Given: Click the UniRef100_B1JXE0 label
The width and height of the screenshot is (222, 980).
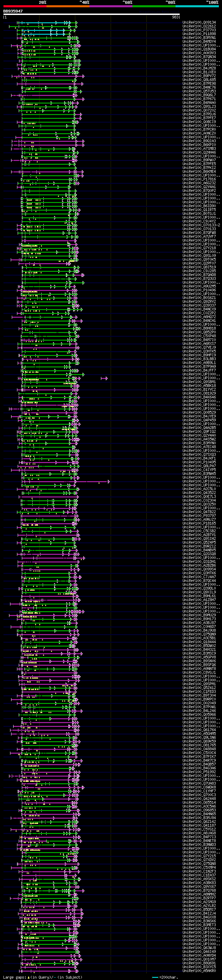Looking at the screenshot, I should coord(199,72).
